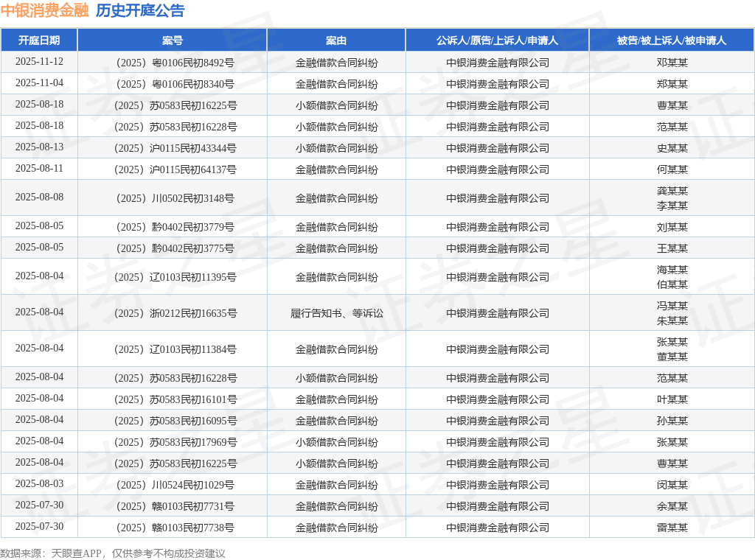Click defendant name 龚某某
Image resolution: width=755 pixels, height=560 pixels.
tap(672, 191)
